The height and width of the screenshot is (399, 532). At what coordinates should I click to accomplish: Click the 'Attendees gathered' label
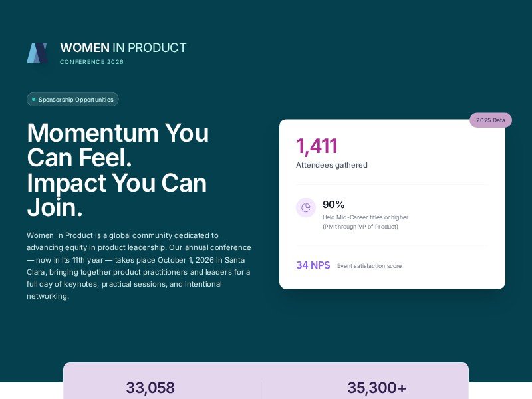coord(331,165)
